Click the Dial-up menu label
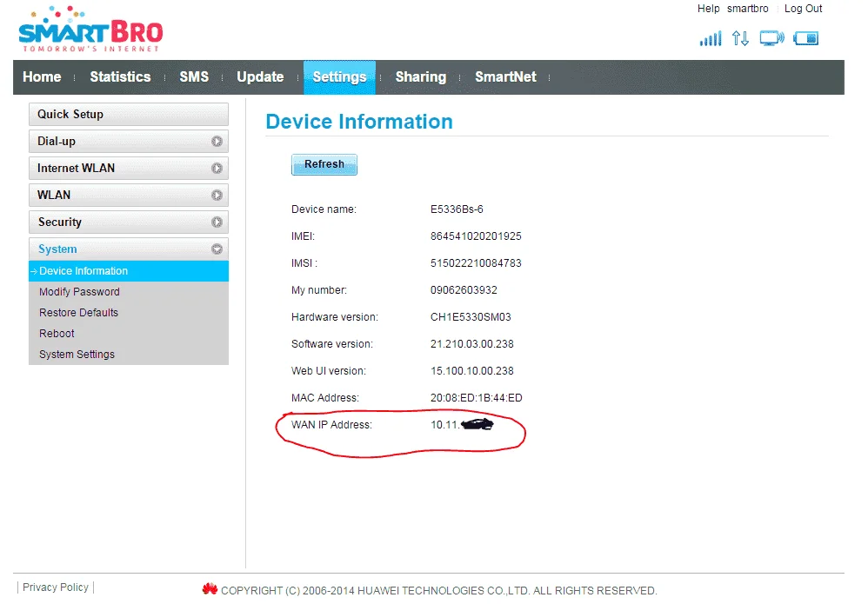Screen dimensions: 868x604 (x=57, y=142)
